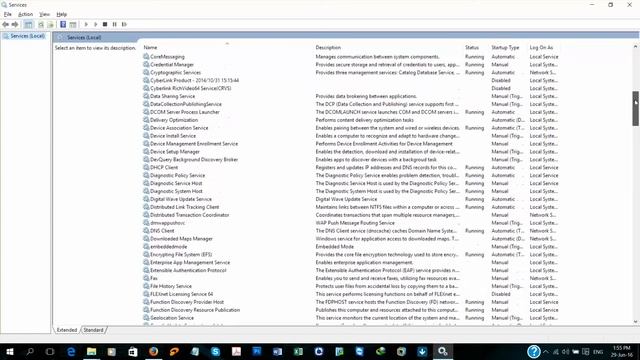Switch to the Extended tab
This screenshot has height=360, width=640.
tap(67, 330)
